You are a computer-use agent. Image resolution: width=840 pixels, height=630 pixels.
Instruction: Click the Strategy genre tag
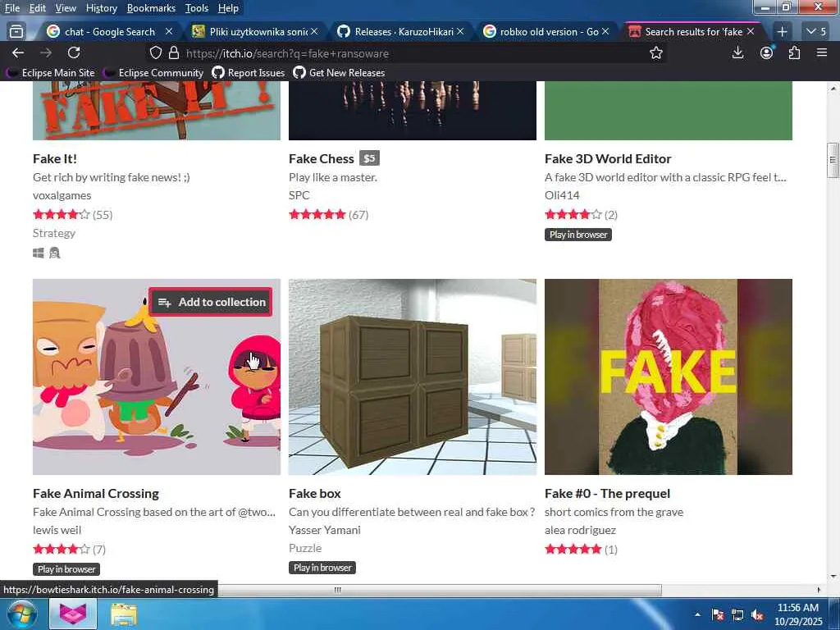click(x=54, y=233)
